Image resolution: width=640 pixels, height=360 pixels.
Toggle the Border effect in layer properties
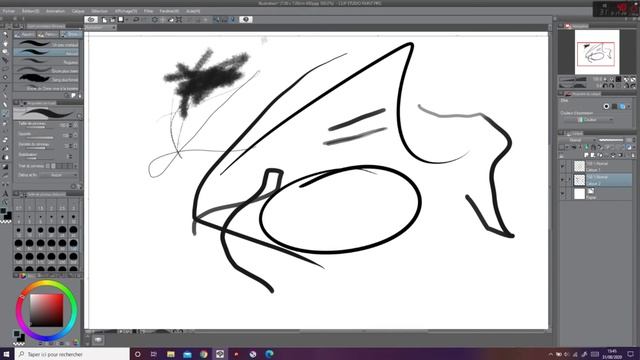606,106
